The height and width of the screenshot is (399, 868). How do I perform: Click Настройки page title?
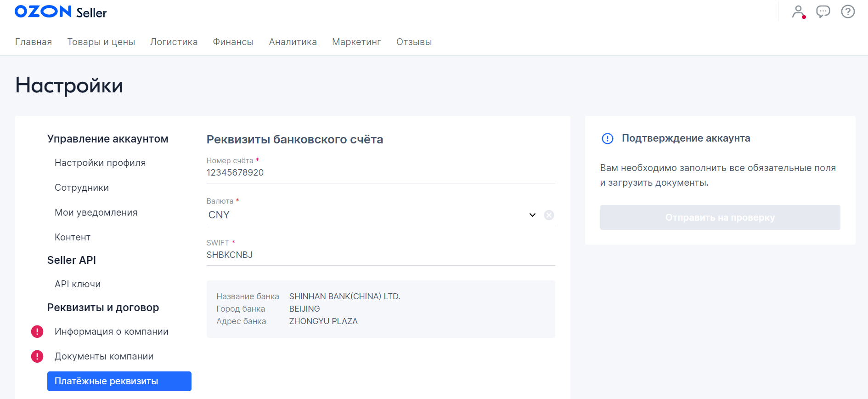click(x=69, y=85)
